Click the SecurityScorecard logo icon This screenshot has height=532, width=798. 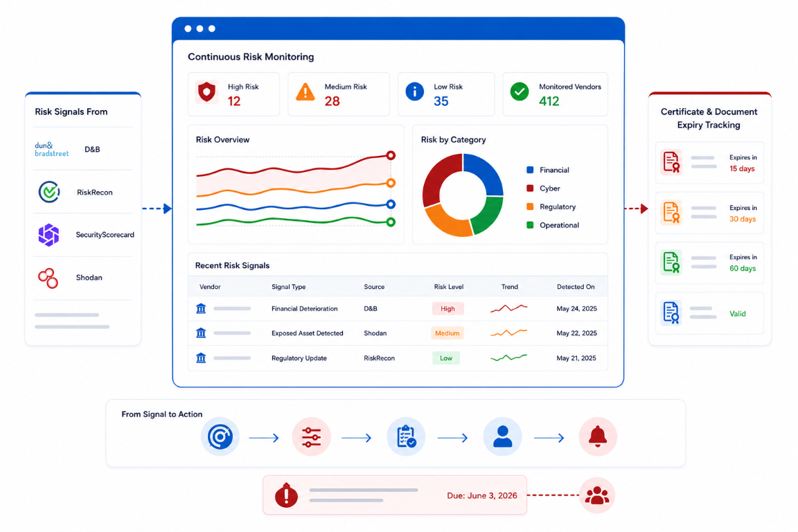[x=49, y=235]
